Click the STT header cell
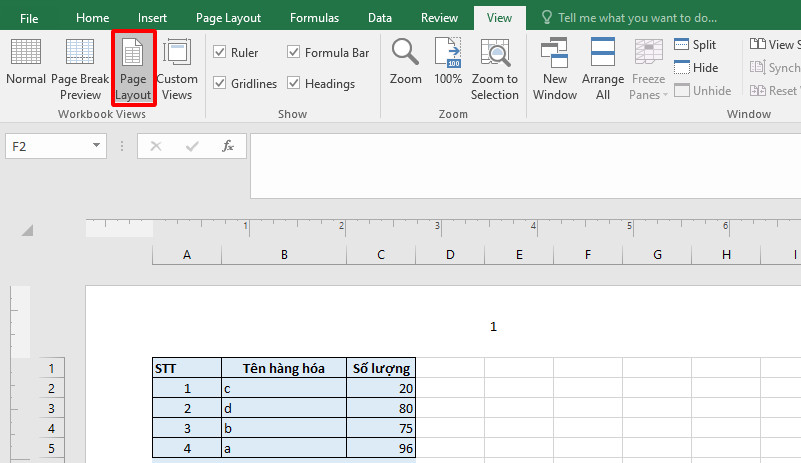This screenshot has width=801, height=463. tap(187, 368)
